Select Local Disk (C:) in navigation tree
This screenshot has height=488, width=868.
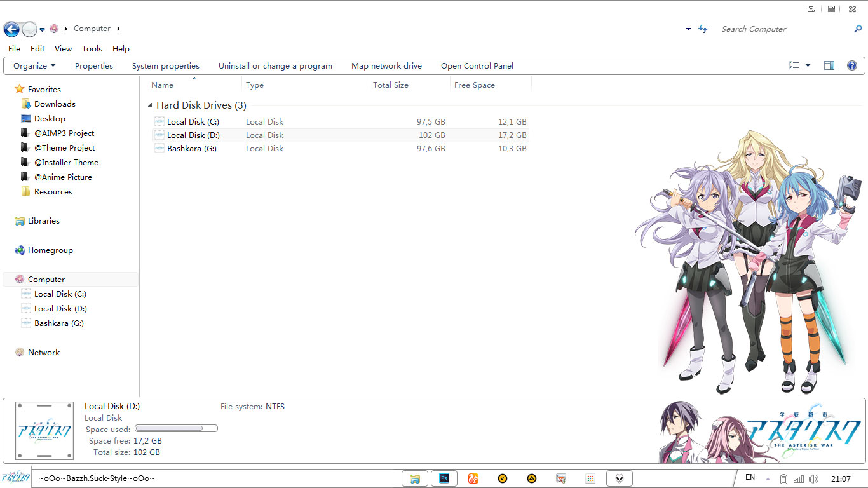click(60, 294)
